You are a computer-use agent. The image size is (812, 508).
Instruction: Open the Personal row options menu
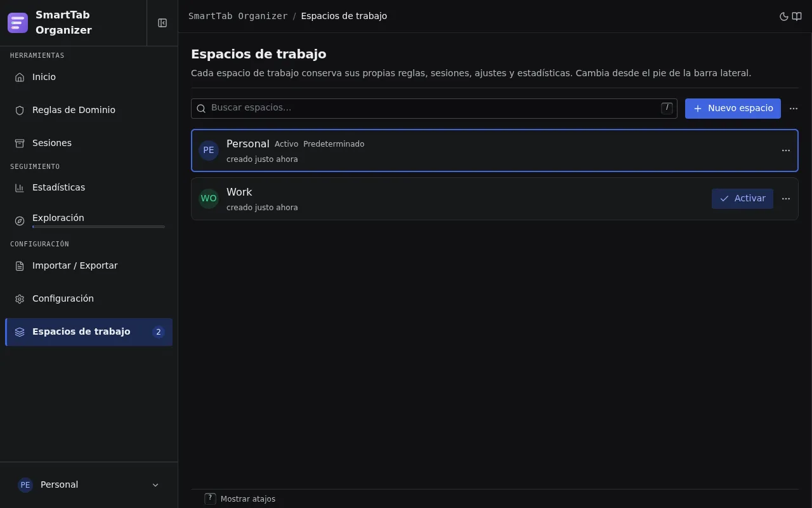click(786, 150)
